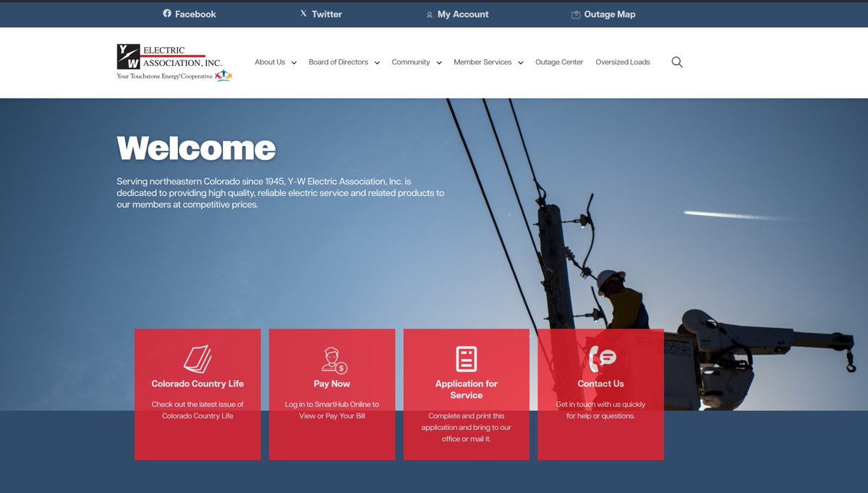Image resolution: width=868 pixels, height=493 pixels.
Task: Click the Pay Now card title
Action: (x=332, y=384)
